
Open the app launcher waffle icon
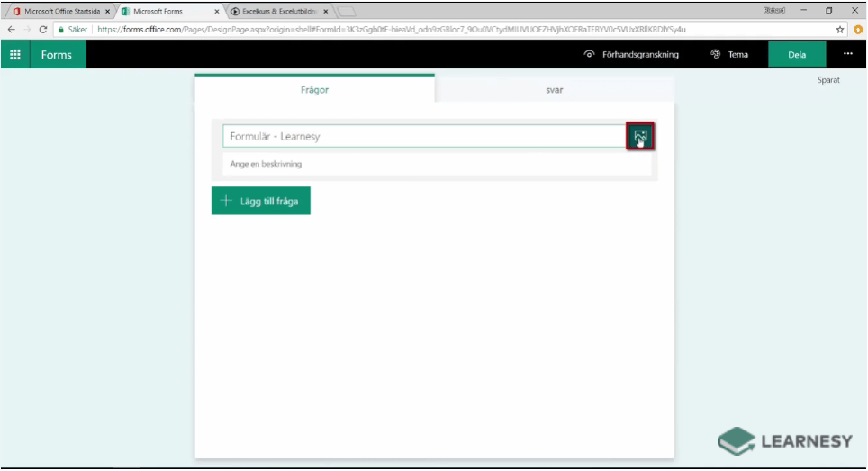[x=15, y=54]
